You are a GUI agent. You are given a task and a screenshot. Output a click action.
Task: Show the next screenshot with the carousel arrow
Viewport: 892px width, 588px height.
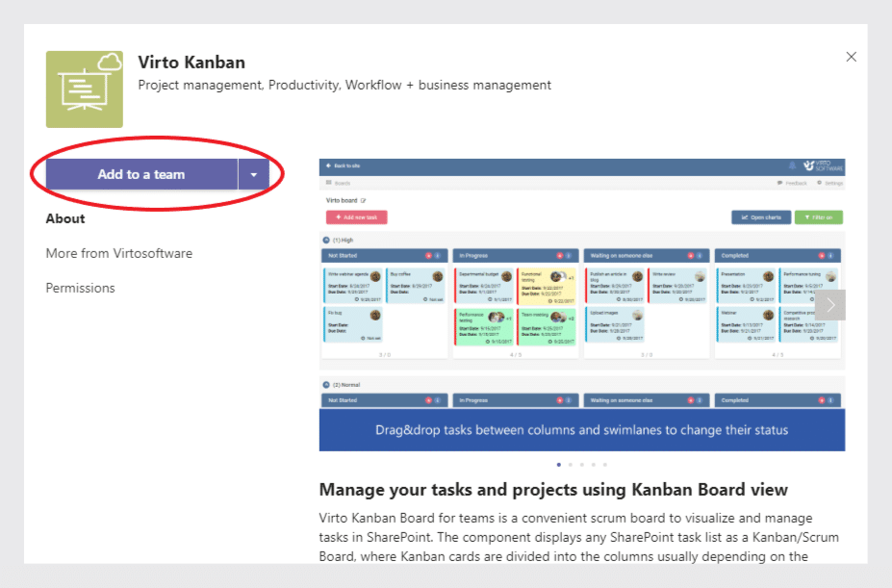(830, 305)
